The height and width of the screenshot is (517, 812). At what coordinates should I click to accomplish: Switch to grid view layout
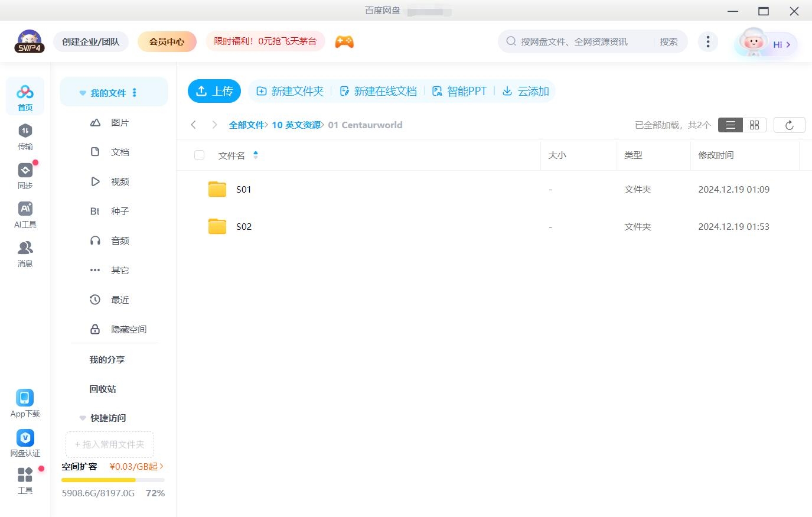point(754,125)
